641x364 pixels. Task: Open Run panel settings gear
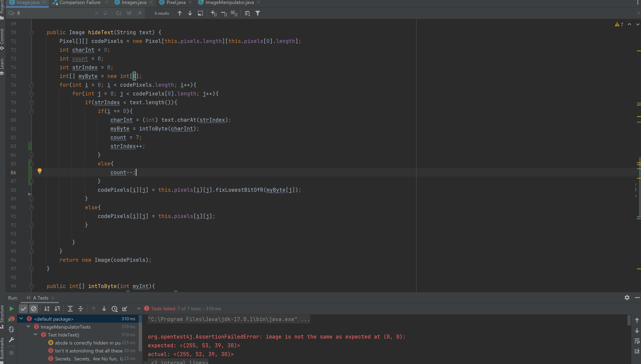point(627,298)
